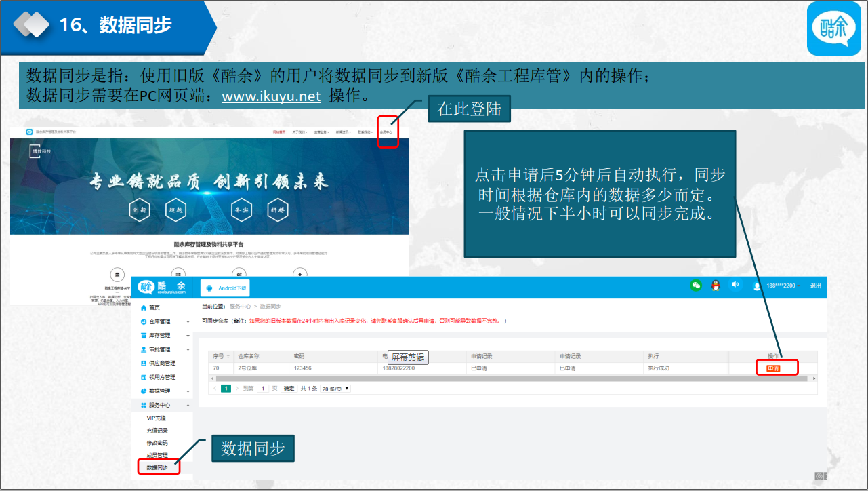The image size is (868, 491).
Task: Click 服务中心 in the breadcrumb
Action: [x=241, y=307]
